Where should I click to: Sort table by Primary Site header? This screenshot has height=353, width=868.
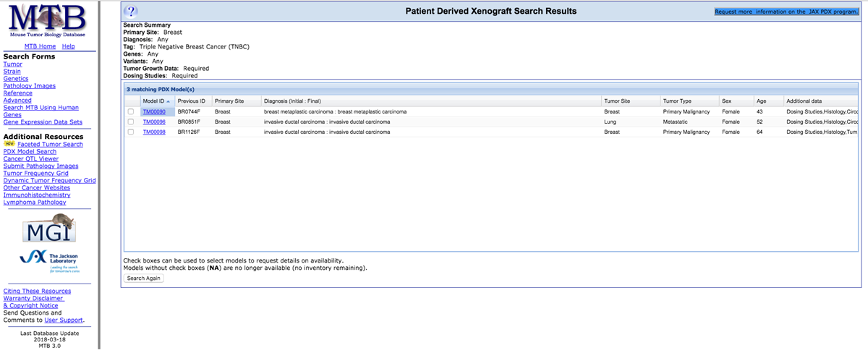229,101
